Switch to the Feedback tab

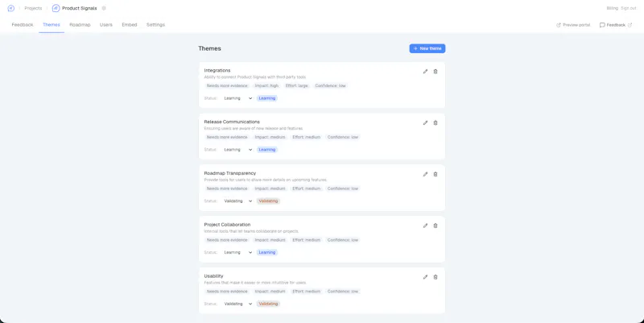click(23, 25)
